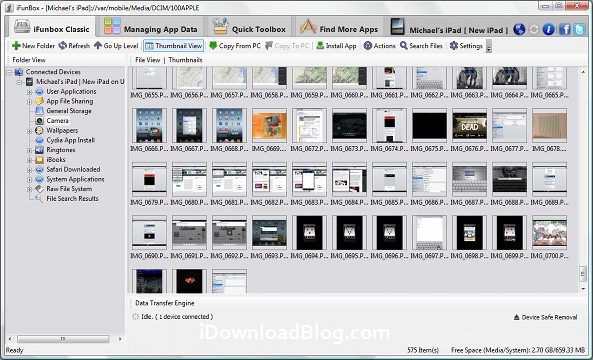Viewport: 593px width, 360px height.
Task: Open the toolbar overflow dropdown arrow
Action: (x=489, y=46)
